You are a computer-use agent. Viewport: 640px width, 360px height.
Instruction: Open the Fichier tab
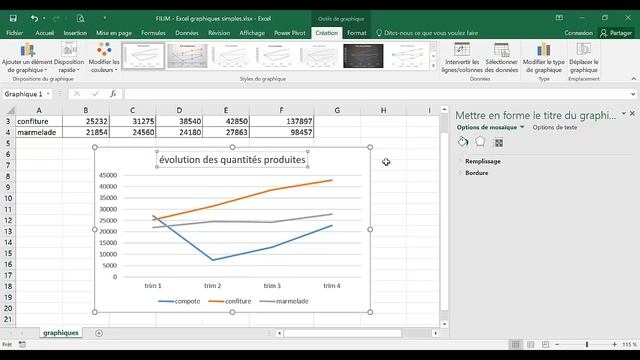click(x=15, y=33)
